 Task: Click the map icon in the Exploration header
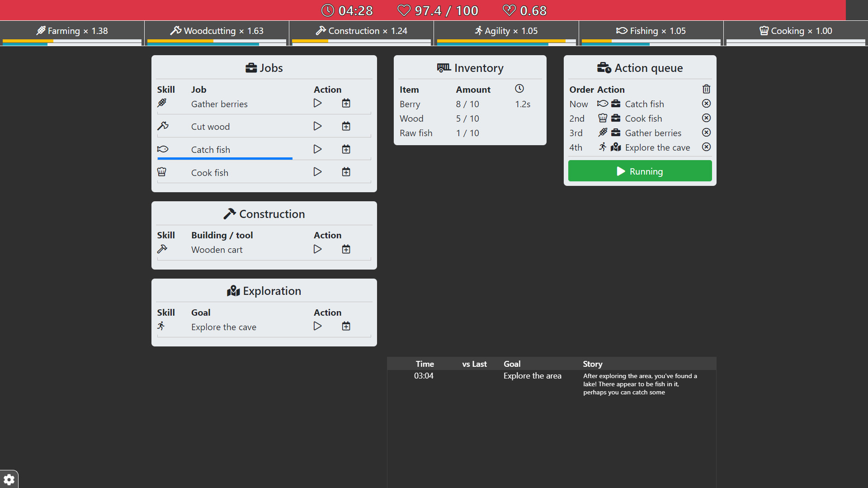tap(233, 291)
